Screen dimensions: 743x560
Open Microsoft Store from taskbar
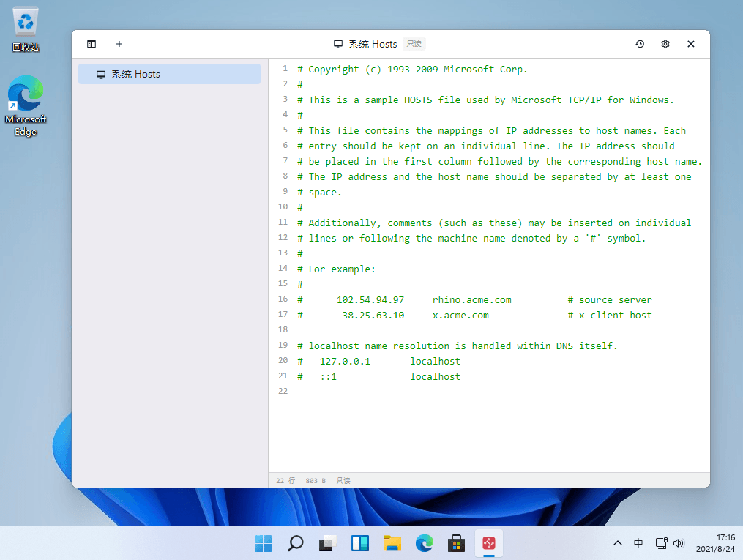point(456,543)
